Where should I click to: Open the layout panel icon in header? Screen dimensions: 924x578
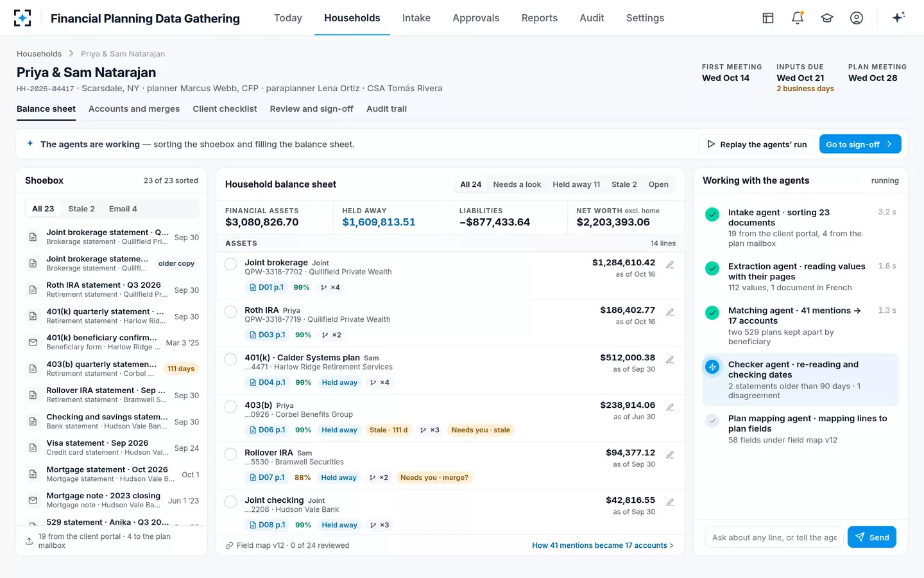tap(768, 18)
